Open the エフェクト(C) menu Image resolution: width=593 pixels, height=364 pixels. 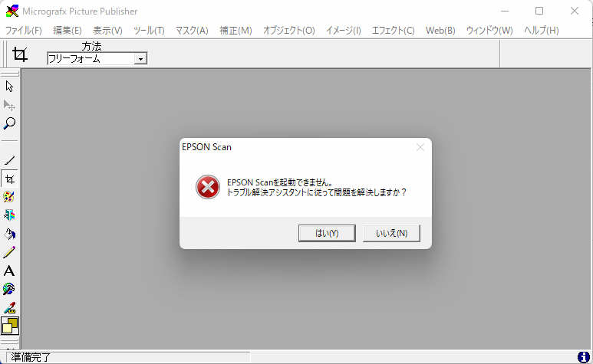click(393, 30)
